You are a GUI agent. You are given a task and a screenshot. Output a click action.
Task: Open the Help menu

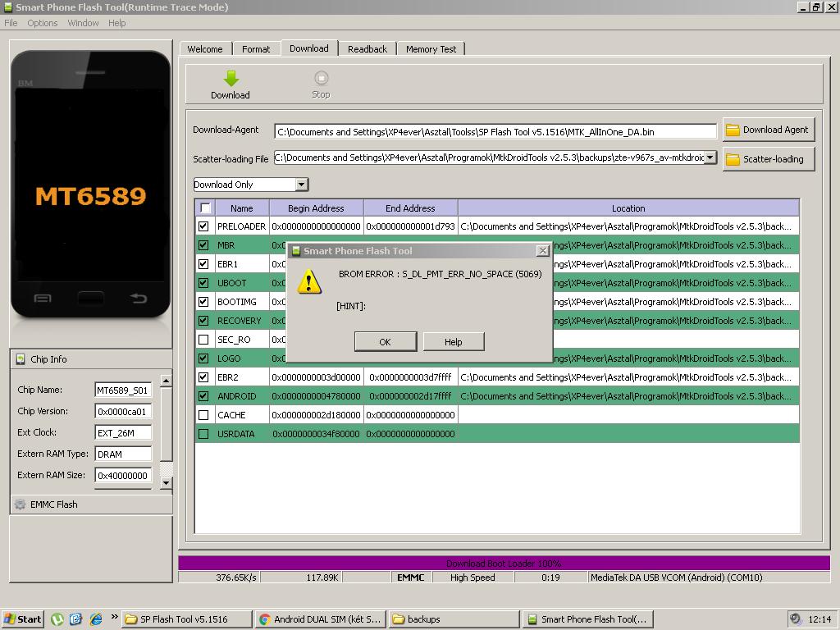click(116, 23)
